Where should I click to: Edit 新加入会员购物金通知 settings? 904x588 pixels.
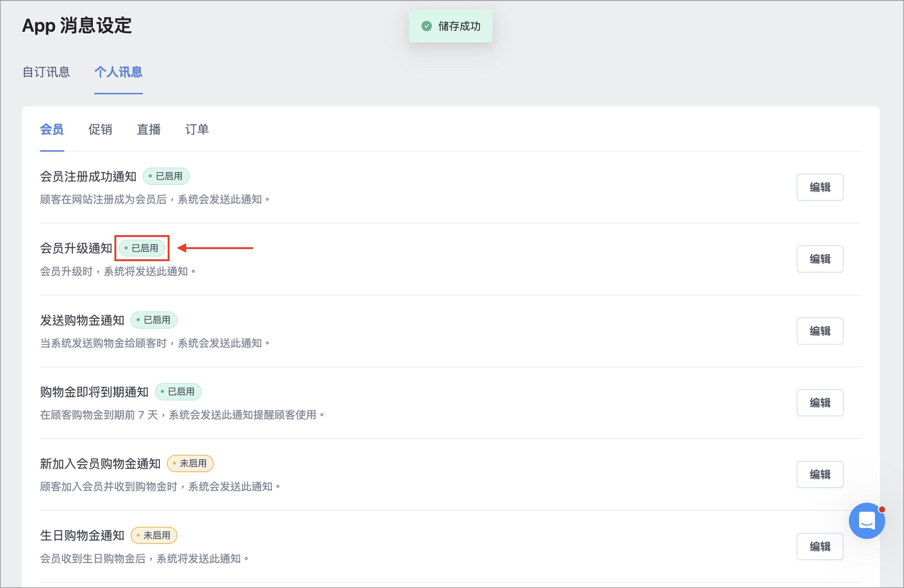coord(820,474)
